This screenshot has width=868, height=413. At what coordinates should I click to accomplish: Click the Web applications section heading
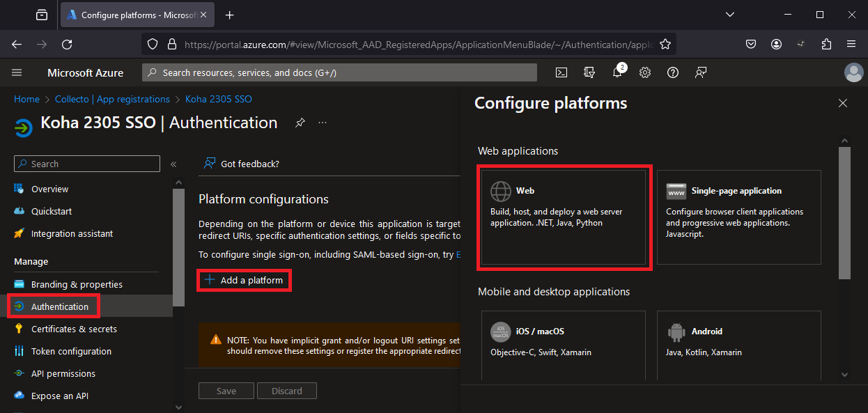point(518,150)
